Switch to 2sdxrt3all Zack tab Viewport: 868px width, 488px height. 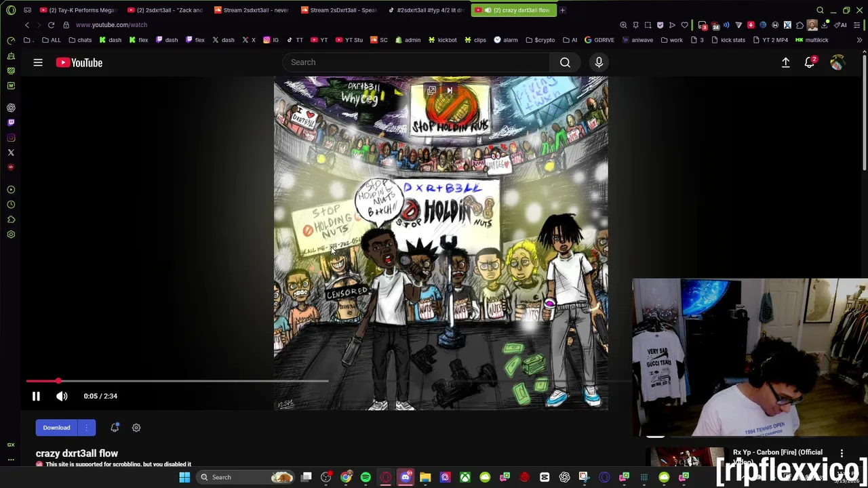[165, 10]
